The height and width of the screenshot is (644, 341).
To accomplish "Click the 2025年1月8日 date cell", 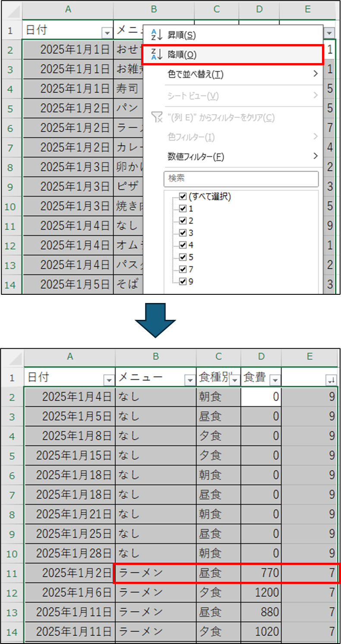I will [x=70, y=436].
